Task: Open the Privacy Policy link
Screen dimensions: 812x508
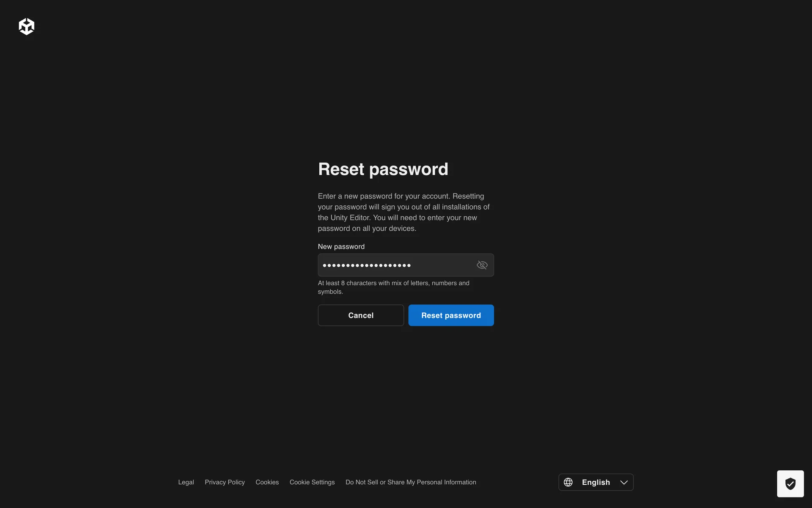Action: 225,482
